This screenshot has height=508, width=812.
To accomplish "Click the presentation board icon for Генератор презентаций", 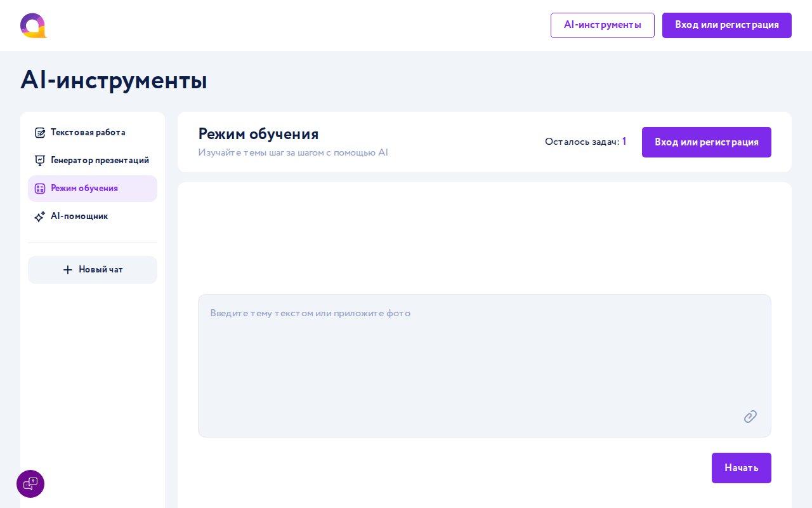I will click(40, 161).
